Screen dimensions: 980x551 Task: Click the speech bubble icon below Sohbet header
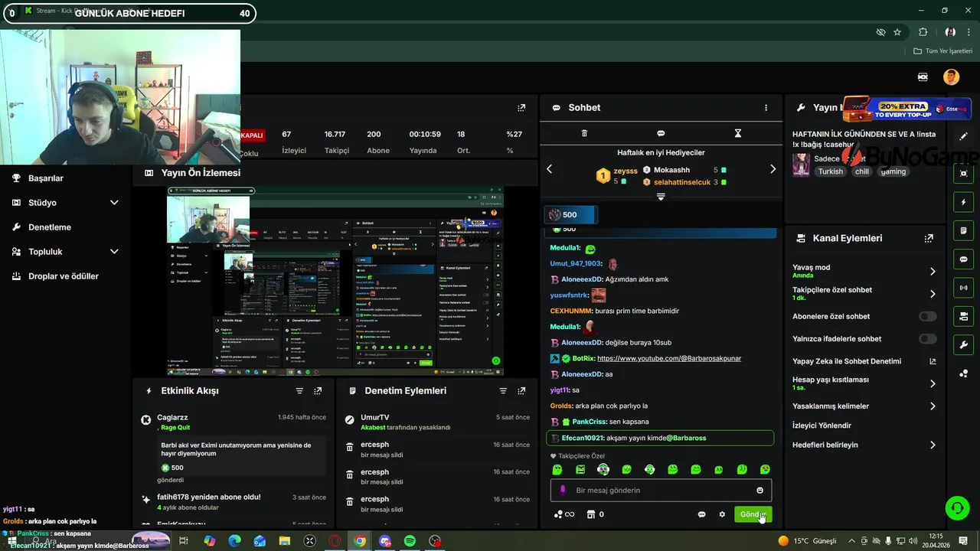coord(661,133)
